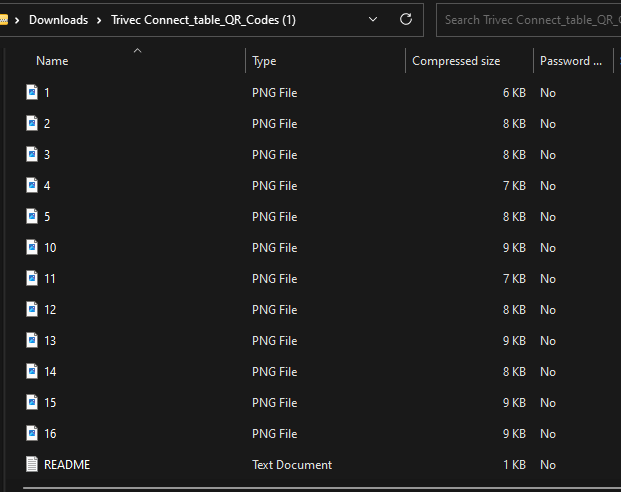This screenshot has height=492, width=621.
Task: Go to the Downloads folder in breadcrumb
Action: pyautogui.click(x=58, y=20)
